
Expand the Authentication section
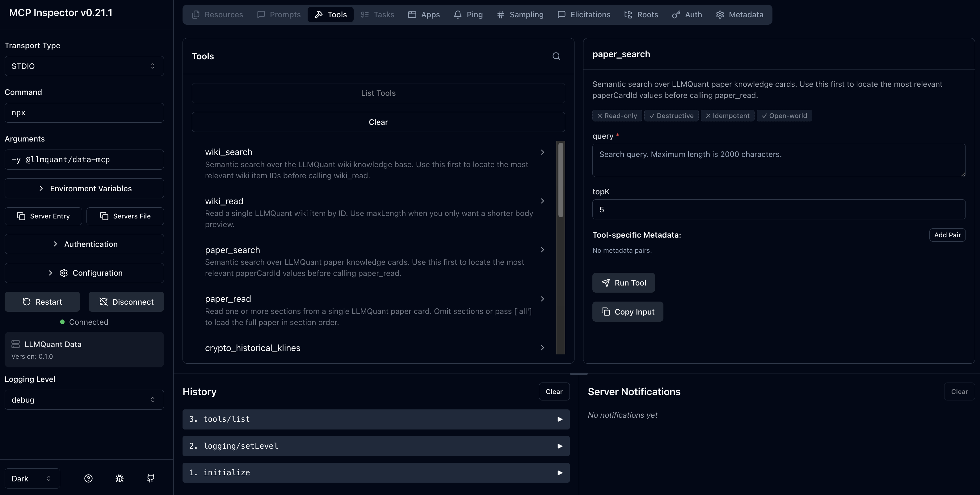click(x=84, y=244)
